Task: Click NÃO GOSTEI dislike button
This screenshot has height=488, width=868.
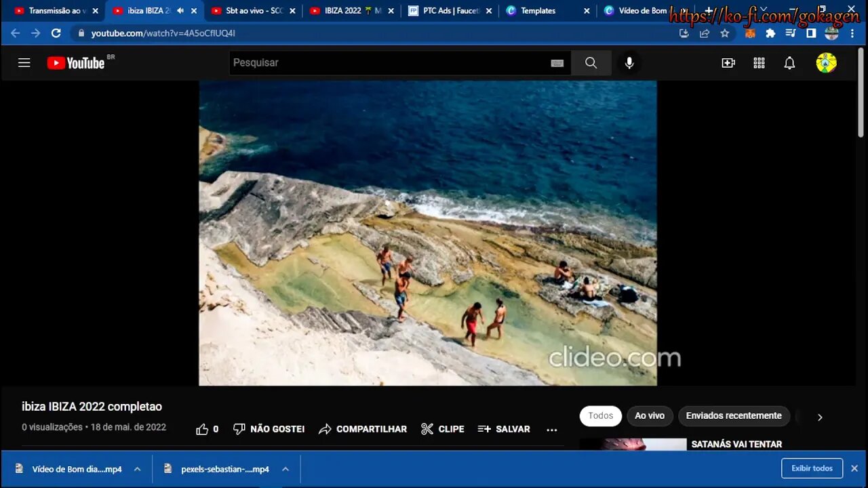Action: (269, 429)
